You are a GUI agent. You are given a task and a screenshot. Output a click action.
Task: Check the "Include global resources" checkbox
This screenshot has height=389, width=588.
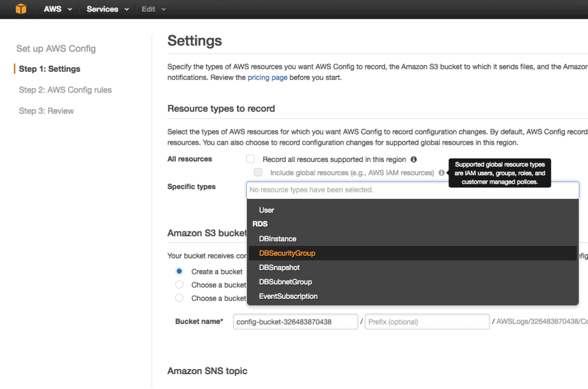(258, 172)
